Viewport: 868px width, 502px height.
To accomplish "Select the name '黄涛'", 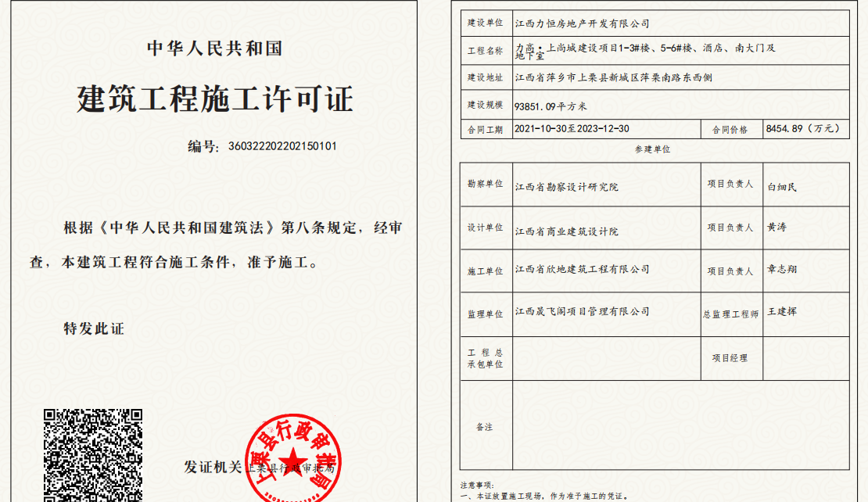I will tap(777, 227).
